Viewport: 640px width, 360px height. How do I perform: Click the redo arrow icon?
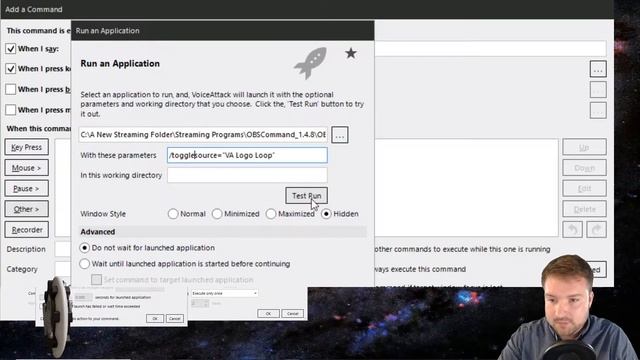(x=596, y=230)
